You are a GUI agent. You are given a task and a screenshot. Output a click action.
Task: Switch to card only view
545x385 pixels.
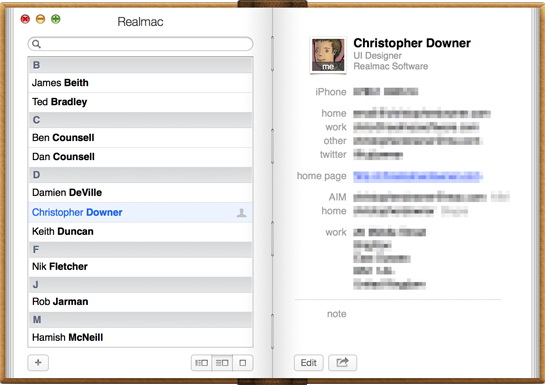(243, 363)
